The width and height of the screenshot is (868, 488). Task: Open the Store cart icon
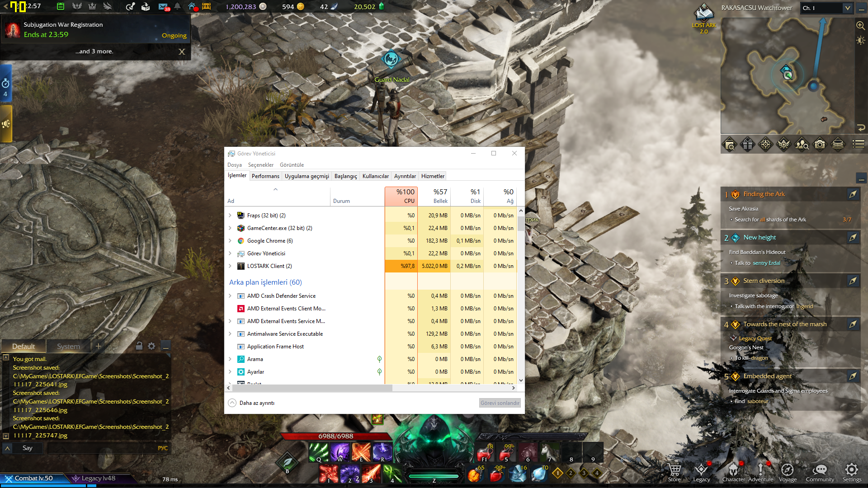(674, 470)
